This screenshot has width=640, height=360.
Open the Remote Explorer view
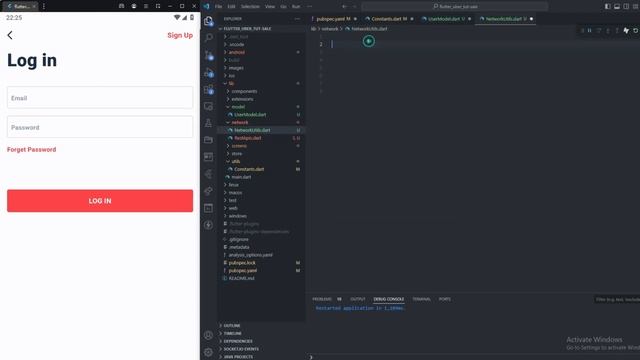coord(208,107)
